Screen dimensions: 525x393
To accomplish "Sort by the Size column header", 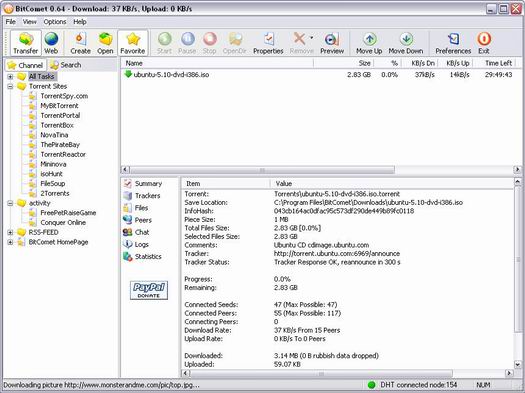I will pyautogui.click(x=344, y=63).
